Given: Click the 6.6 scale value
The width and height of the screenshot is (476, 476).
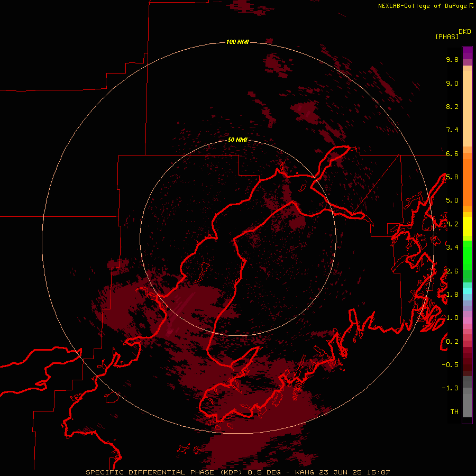Looking at the screenshot, I should pyautogui.click(x=452, y=154).
